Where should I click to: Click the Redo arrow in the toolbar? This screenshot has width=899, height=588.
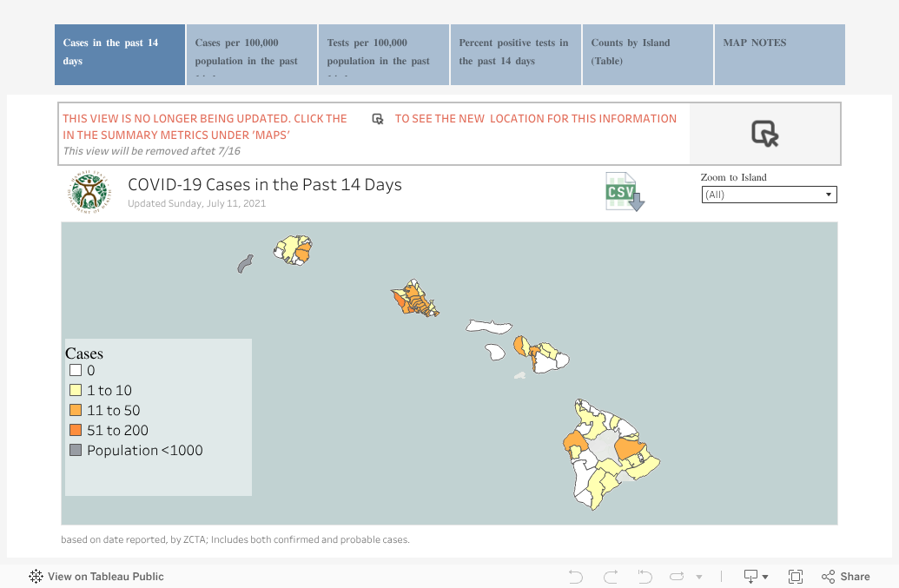click(610, 576)
